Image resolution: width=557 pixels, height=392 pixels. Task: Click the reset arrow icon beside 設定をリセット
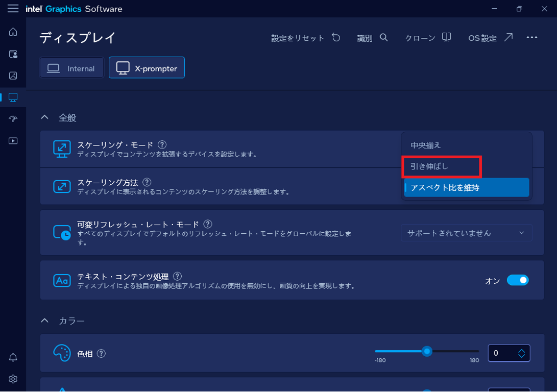(x=336, y=37)
